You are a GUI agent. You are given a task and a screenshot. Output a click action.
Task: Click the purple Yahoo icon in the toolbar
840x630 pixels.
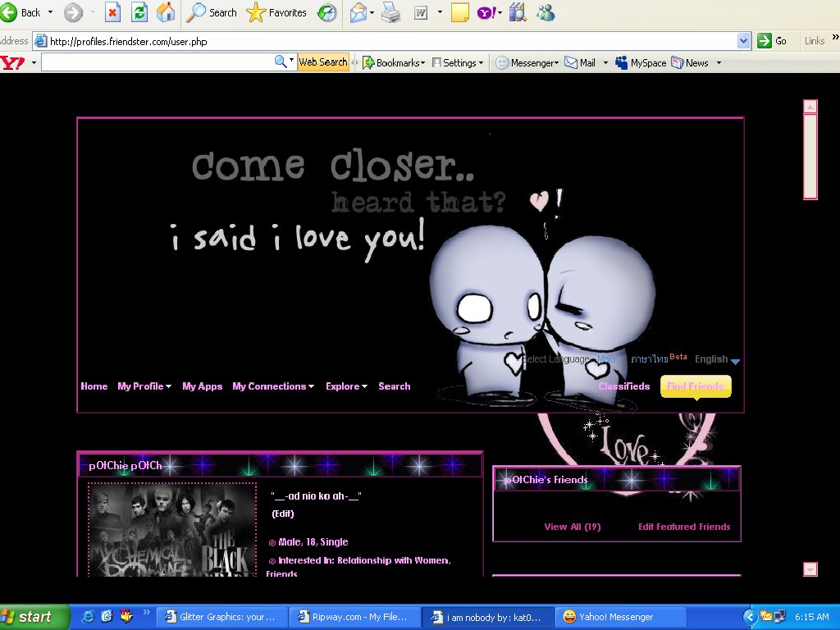(x=486, y=12)
